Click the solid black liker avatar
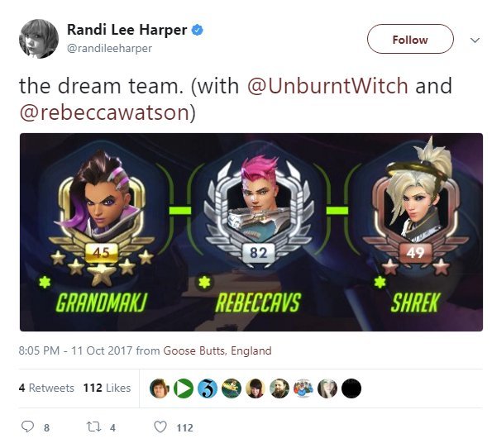This screenshot has height=448, width=492. tap(351, 388)
